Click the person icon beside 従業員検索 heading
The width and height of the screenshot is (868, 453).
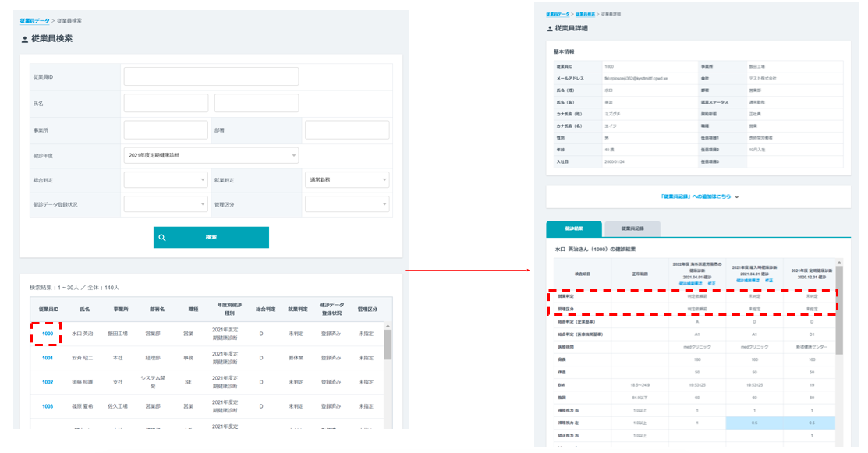click(25, 39)
